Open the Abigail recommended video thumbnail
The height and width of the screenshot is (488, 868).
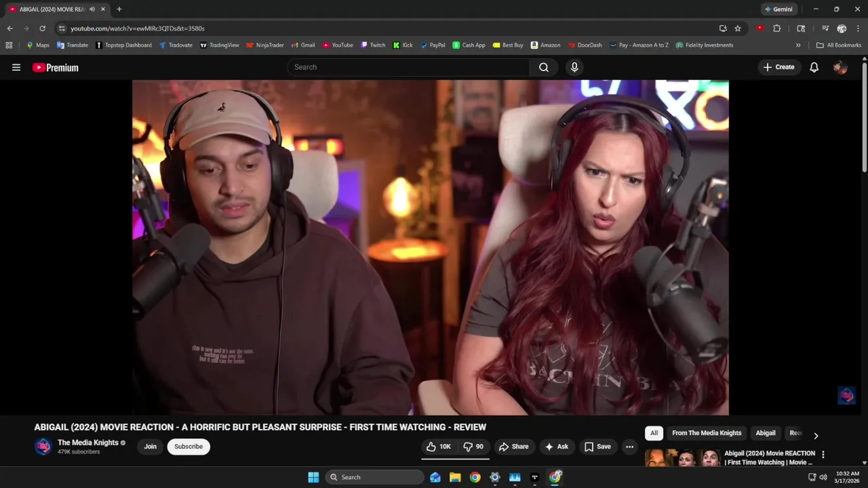(682, 458)
